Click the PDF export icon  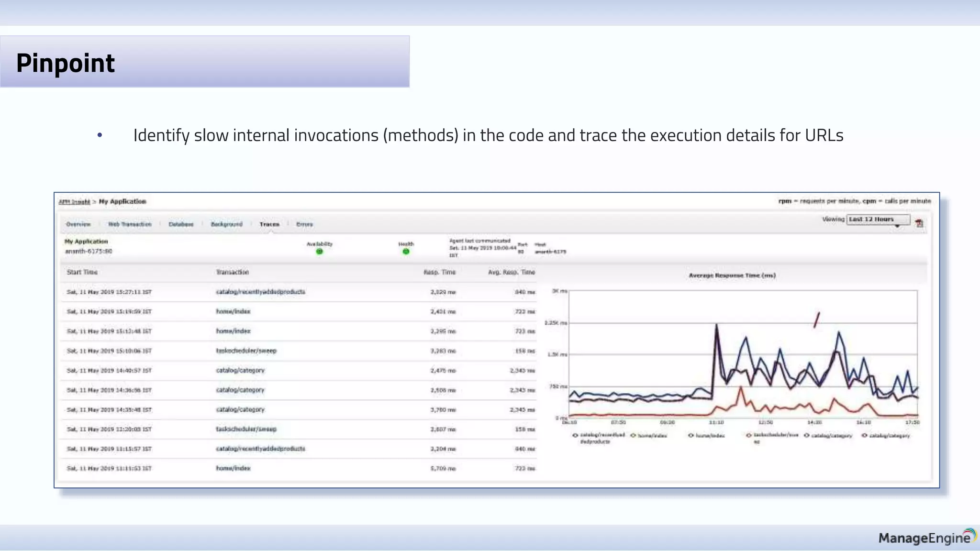(919, 223)
